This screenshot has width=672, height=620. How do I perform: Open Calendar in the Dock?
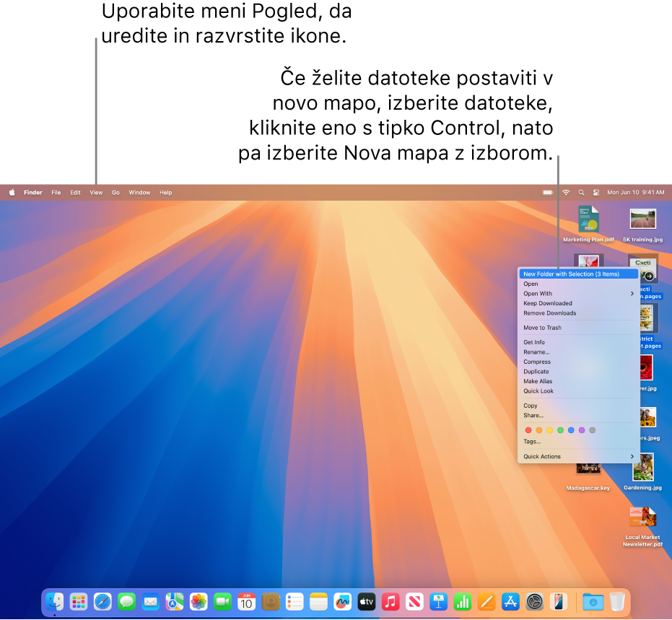click(x=247, y=602)
